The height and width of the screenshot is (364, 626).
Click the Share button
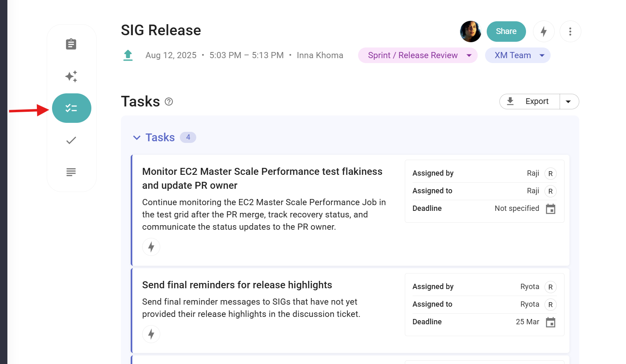[506, 32]
